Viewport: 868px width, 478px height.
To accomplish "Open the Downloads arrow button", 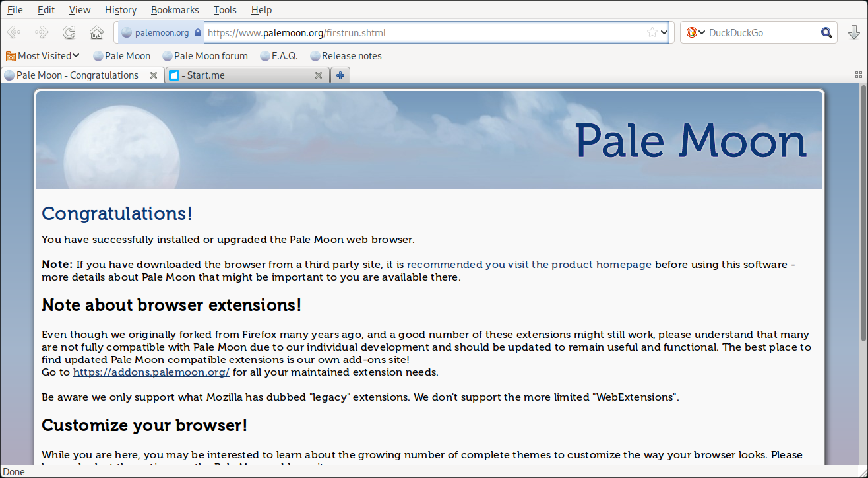I will point(853,32).
